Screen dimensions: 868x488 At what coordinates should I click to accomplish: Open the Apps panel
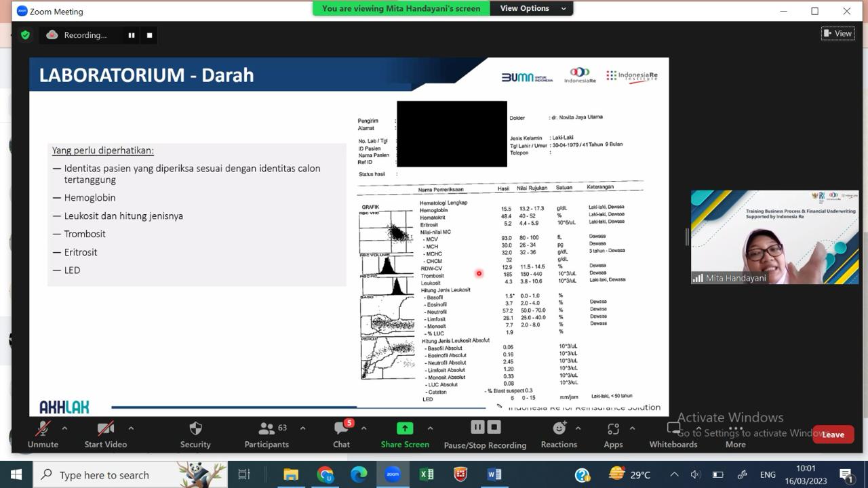pyautogui.click(x=613, y=434)
